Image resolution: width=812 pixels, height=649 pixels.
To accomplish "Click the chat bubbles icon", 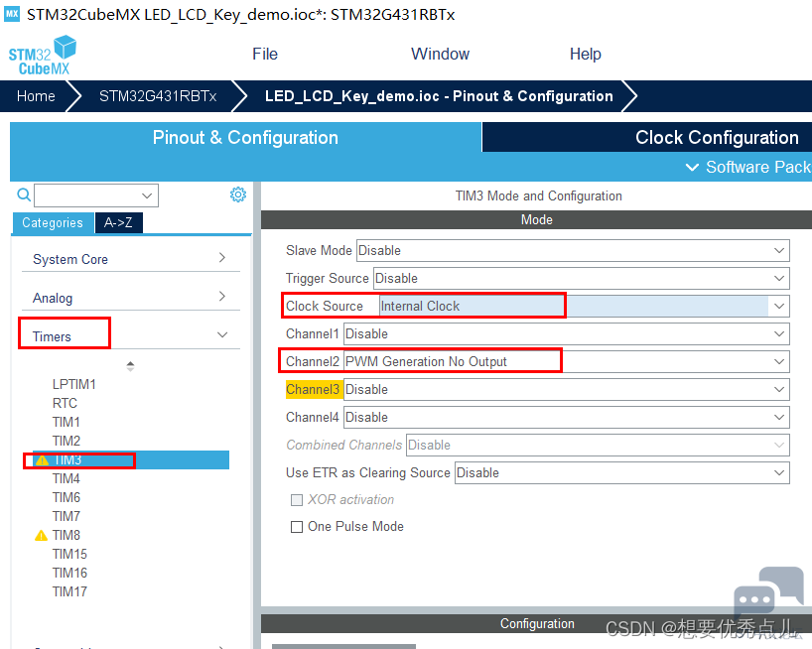I will [x=768, y=593].
